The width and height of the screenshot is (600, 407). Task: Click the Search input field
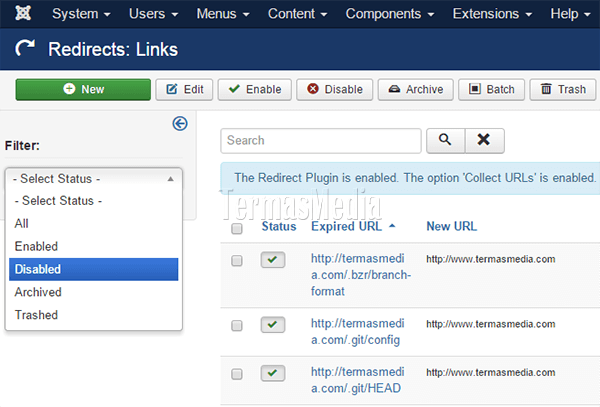pyautogui.click(x=321, y=141)
